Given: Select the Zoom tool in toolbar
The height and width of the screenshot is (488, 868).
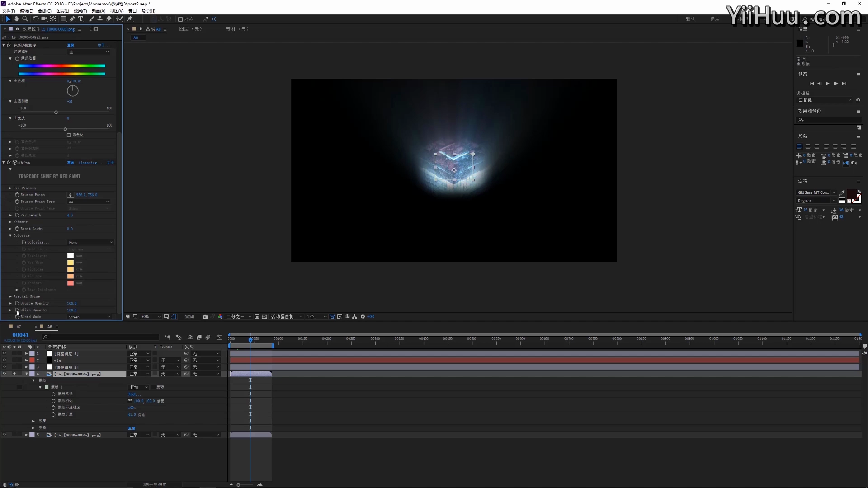Looking at the screenshot, I should point(25,19).
